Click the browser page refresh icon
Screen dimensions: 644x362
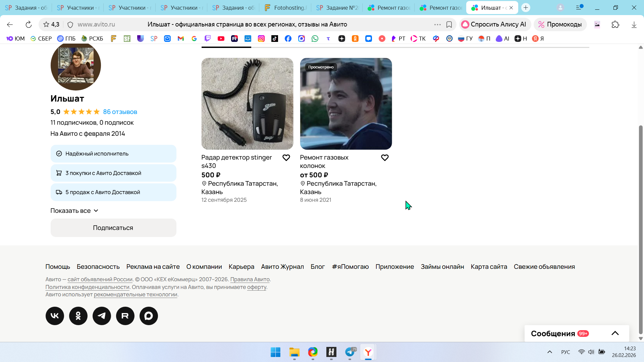click(x=29, y=24)
